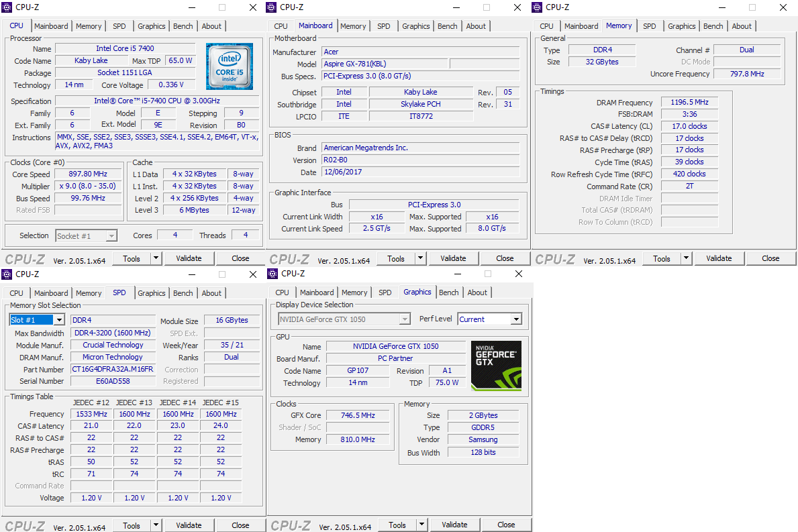Viewport: 798px width, 532px height.
Task: Click Close button in the Graphics window
Action: tap(506, 525)
